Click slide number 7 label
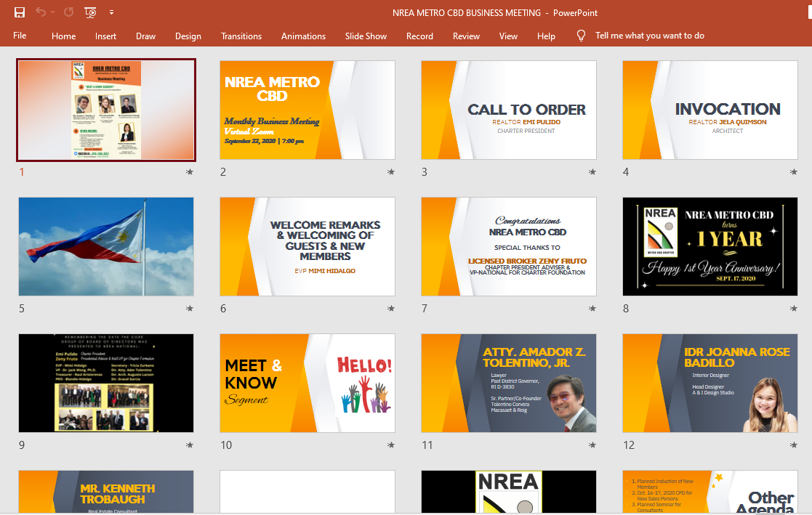Viewport: 812px width, 515px height. [x=425, y=309]
